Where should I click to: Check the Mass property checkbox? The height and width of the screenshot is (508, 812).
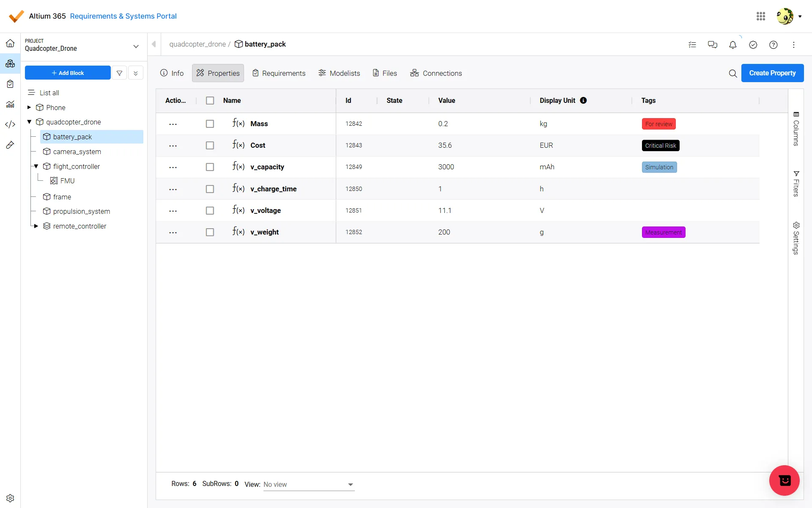click(210, 124)
